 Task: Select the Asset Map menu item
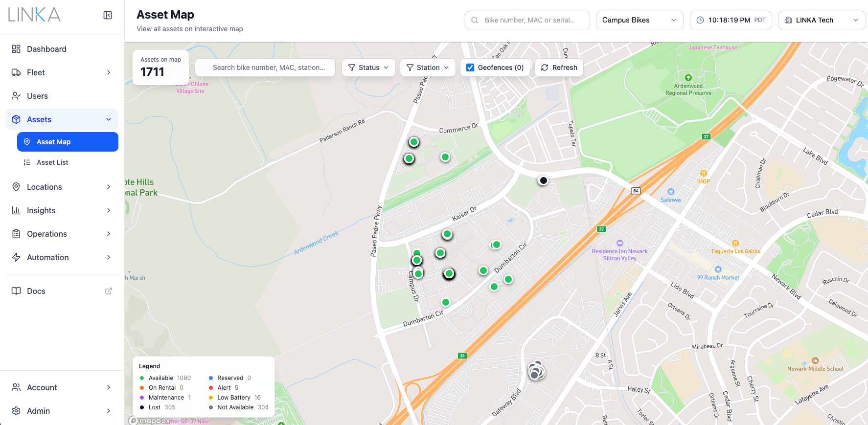[x=68, y=142]
